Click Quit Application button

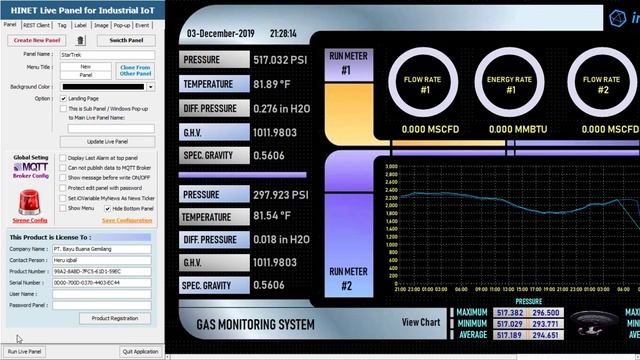(140, 351)
